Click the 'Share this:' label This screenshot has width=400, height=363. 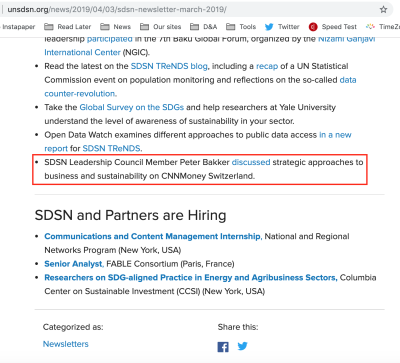pos(238,327)
